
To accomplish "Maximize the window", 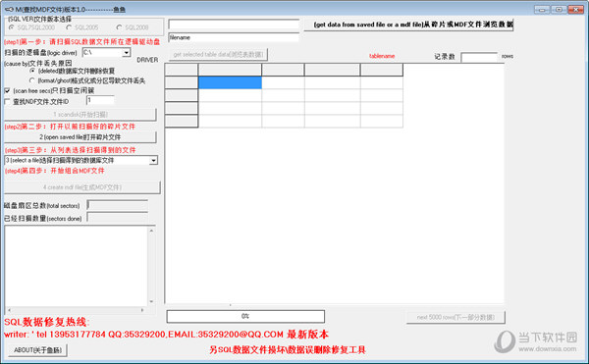I will 559,10.
